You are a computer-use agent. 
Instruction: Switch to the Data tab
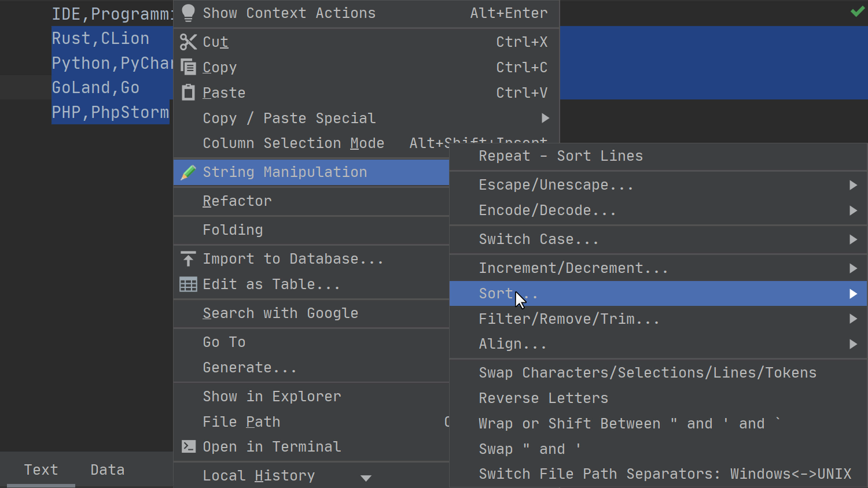[x=107, y=469]
